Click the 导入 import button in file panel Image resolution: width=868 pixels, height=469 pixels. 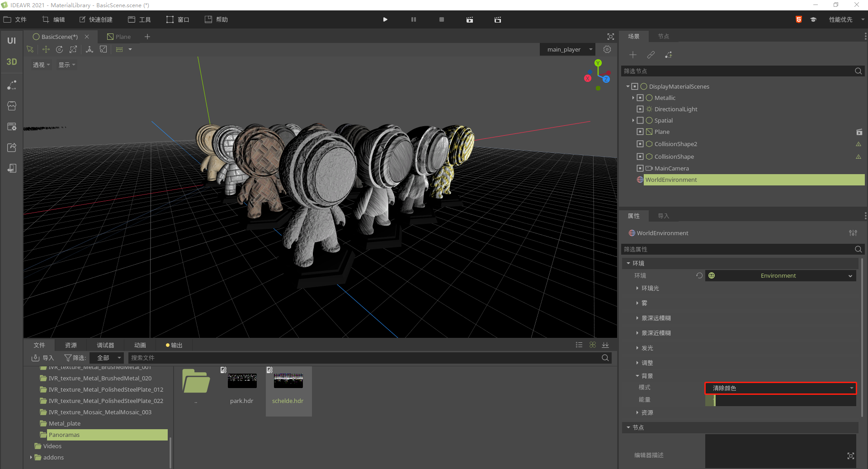[x=42, y=358]
